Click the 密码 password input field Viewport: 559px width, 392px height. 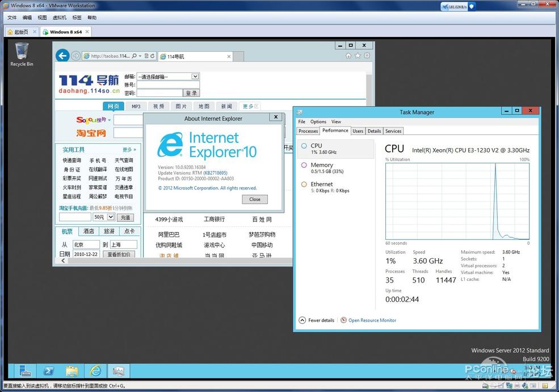pyautogui.click(x=159, y=93)
